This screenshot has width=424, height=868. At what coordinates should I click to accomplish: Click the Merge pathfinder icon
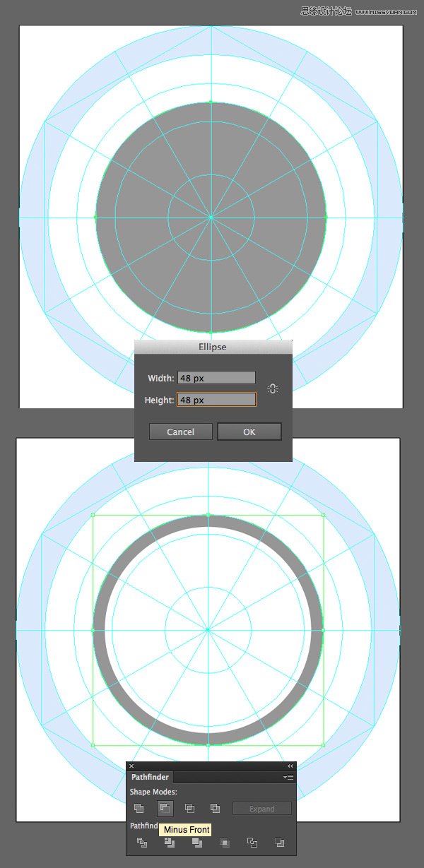tap(197, 842)
